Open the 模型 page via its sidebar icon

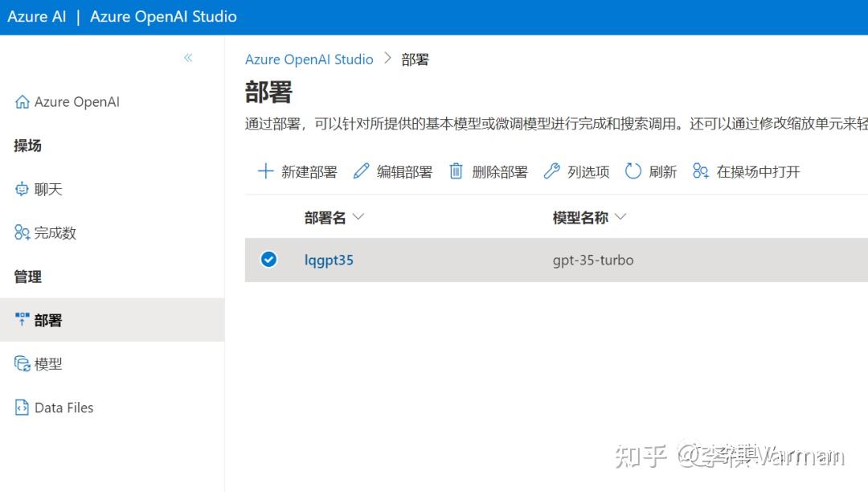point(22,363)
